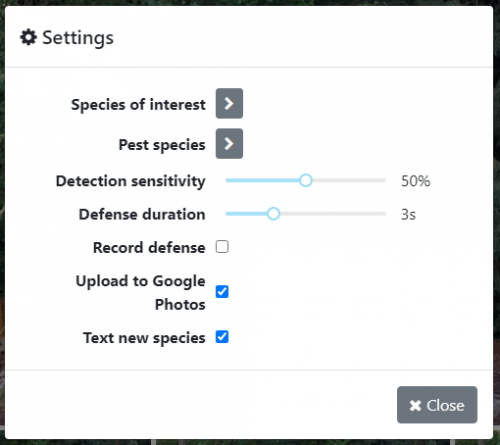
Task: Click the Text new species label
Action: click(144, 338)
